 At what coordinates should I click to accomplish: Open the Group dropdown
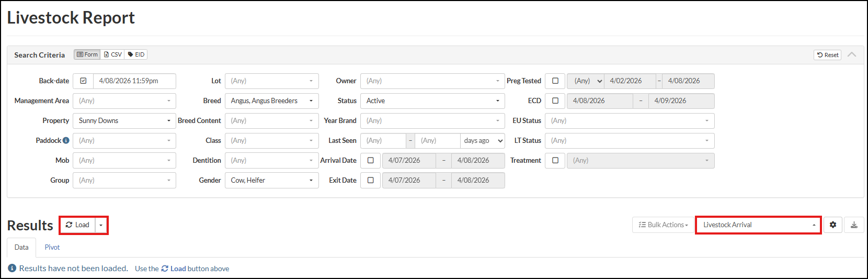click(124, 181)
